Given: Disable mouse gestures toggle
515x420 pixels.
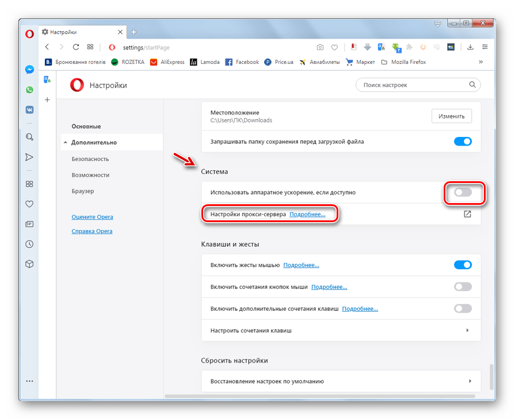Looking at the screenshot, I should tap(463, 265).
